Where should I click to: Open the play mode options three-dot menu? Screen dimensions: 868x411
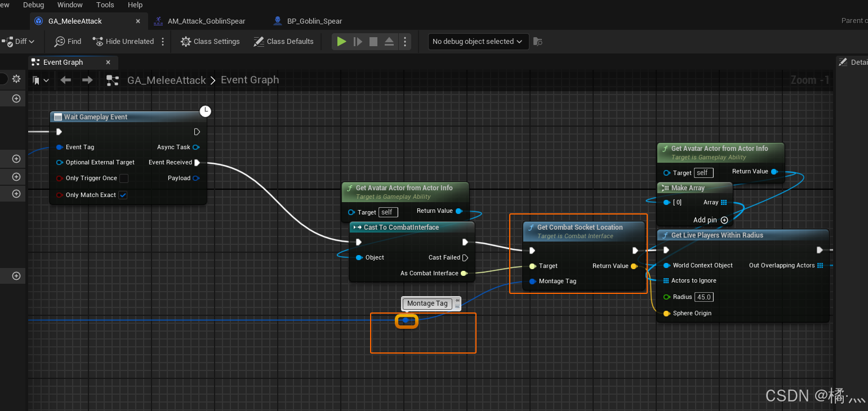(405, 42)
